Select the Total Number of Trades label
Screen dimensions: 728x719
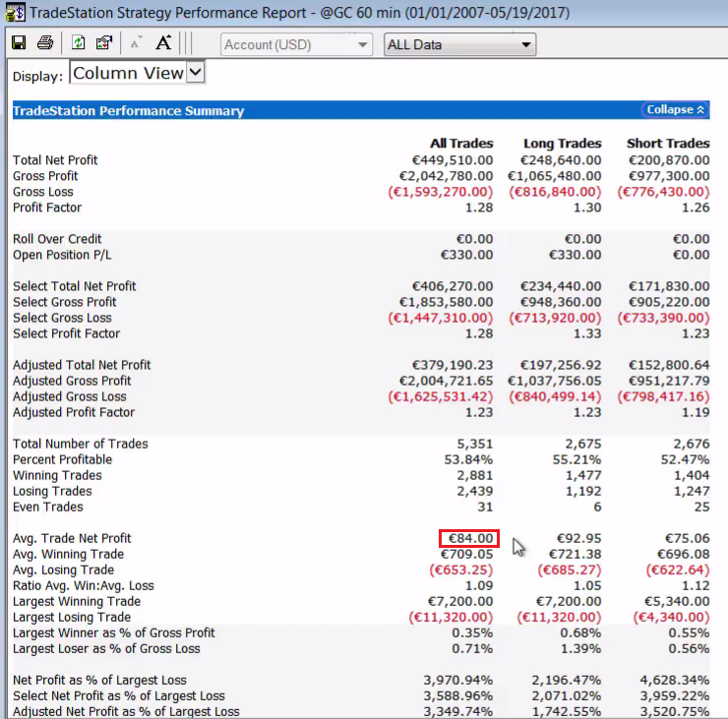pos(81,445)
